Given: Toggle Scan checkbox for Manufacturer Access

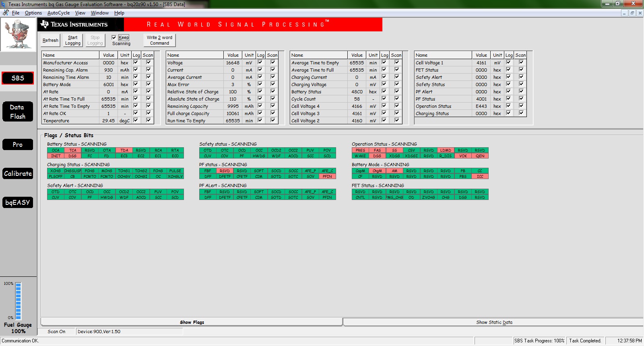Looking at the screenshot, I should [x=149, y=62].
